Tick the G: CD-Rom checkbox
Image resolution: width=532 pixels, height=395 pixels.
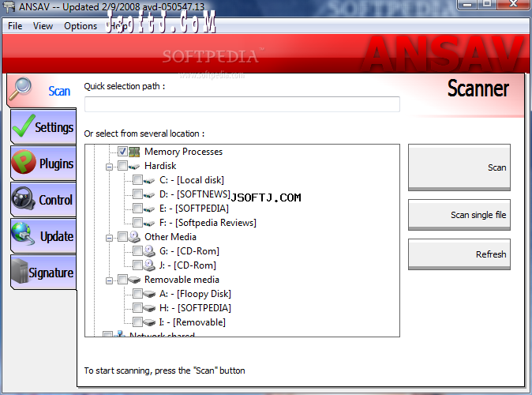[x=137, y=251]
